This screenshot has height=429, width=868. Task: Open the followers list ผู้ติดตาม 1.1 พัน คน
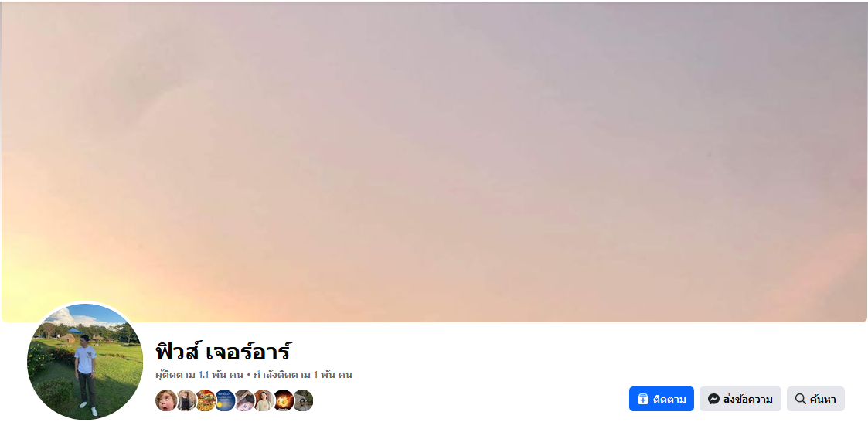pos(199,375)
